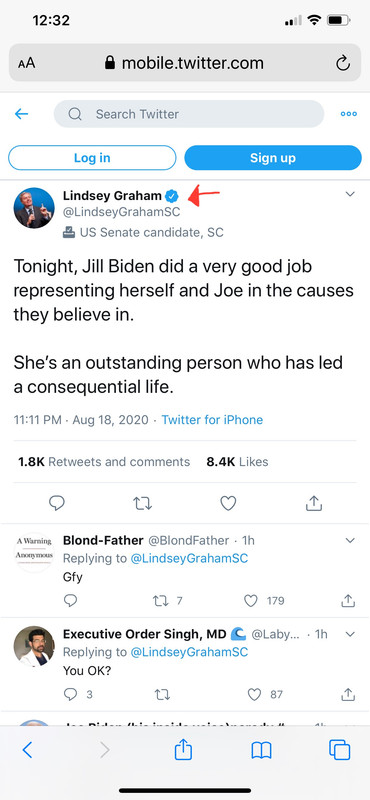Reply to the Executive Order Singh tweet

[x=70, y=694]
